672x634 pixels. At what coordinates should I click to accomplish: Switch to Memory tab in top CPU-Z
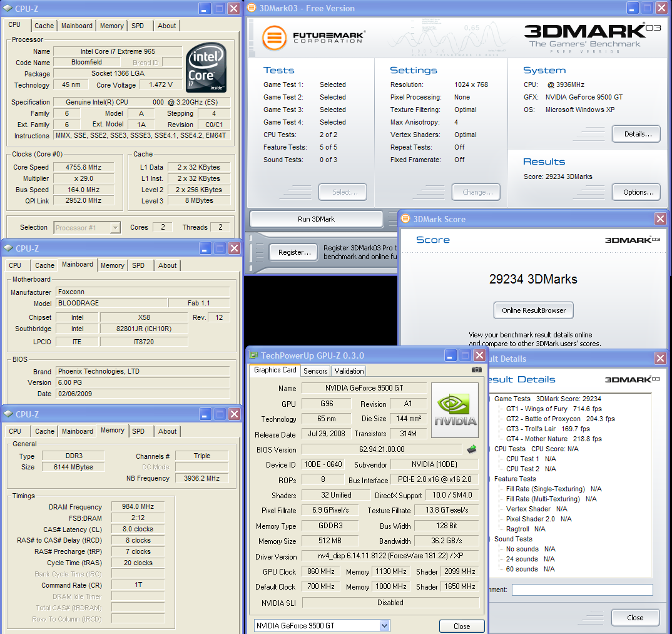pyautogui.click(x=112, y=26)
